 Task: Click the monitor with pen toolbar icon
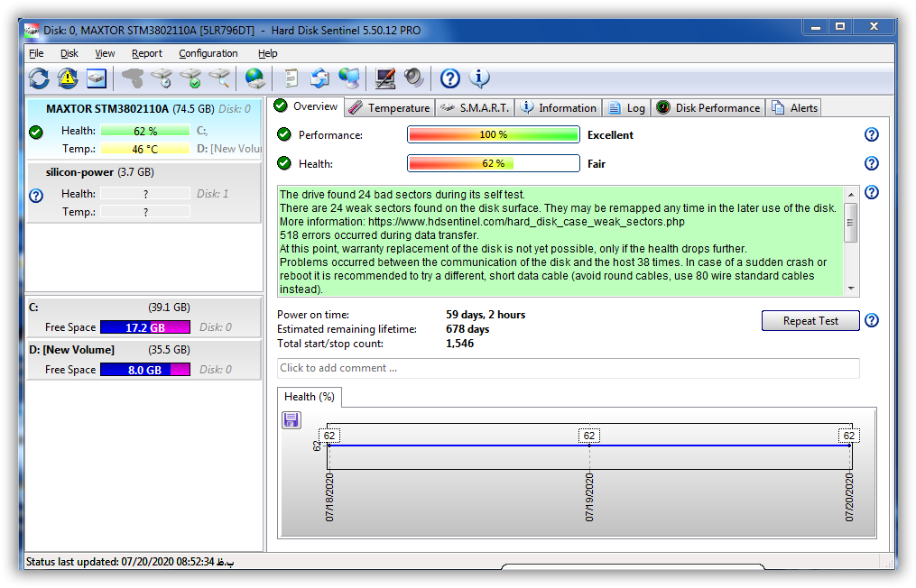tap(385, 78)
